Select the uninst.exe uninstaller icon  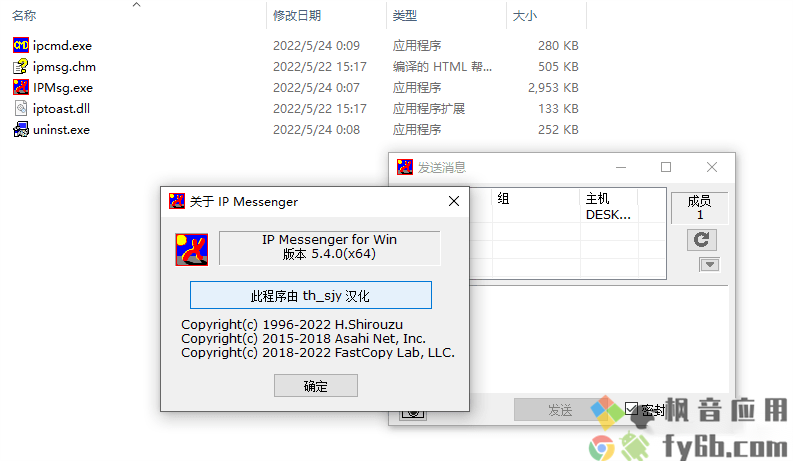pos(21,130)
